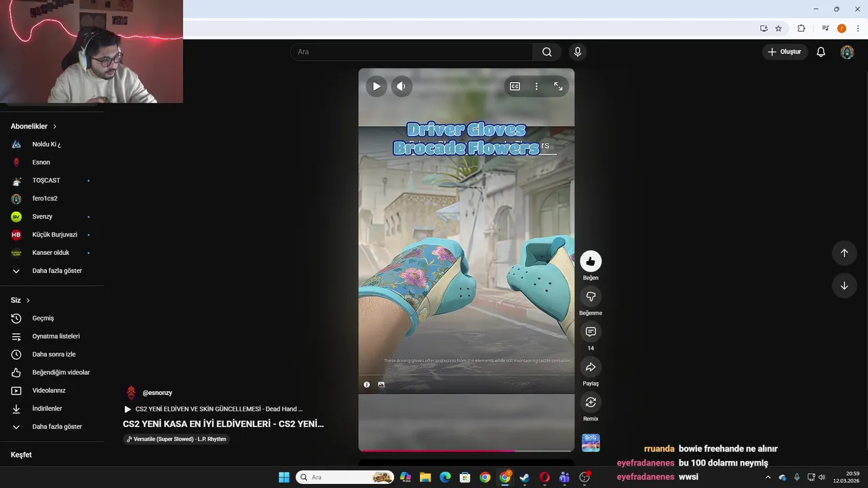Toggle closed captions on the Short
868x488 pixels.
(x=515, y=86)
